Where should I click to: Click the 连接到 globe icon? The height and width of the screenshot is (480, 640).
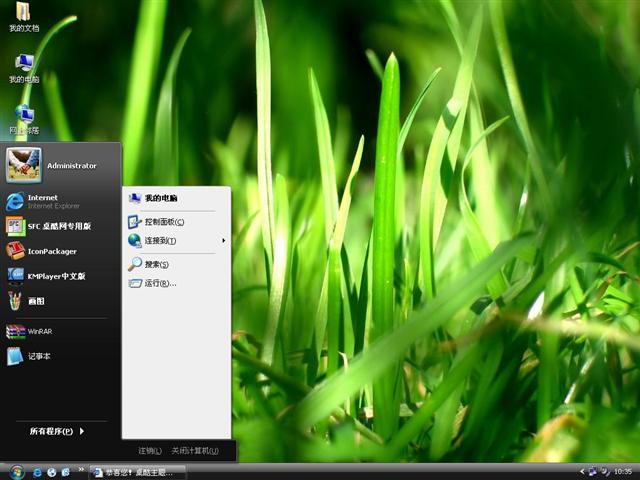[135, 240]
